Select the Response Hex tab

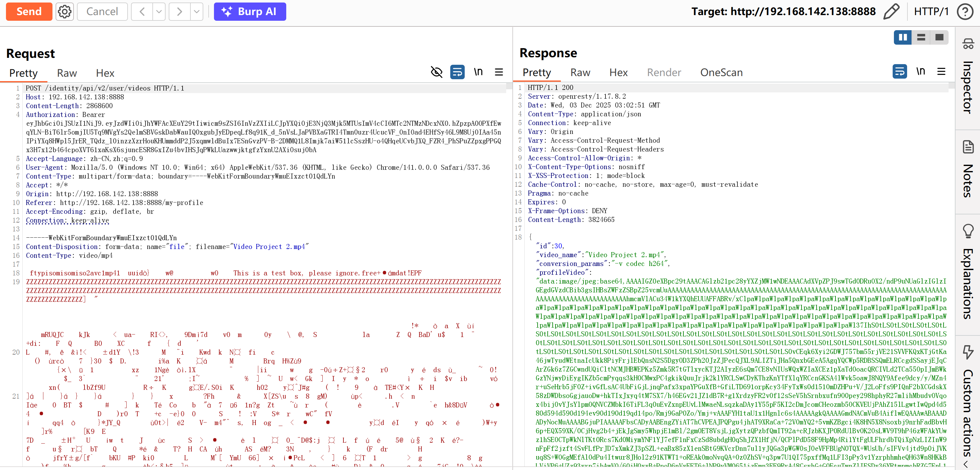618,72
